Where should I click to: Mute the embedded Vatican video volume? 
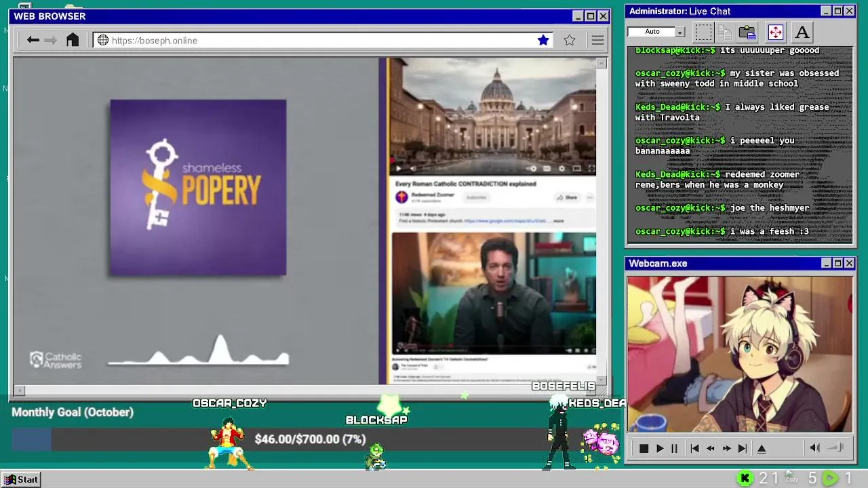(x=413, y=168)
